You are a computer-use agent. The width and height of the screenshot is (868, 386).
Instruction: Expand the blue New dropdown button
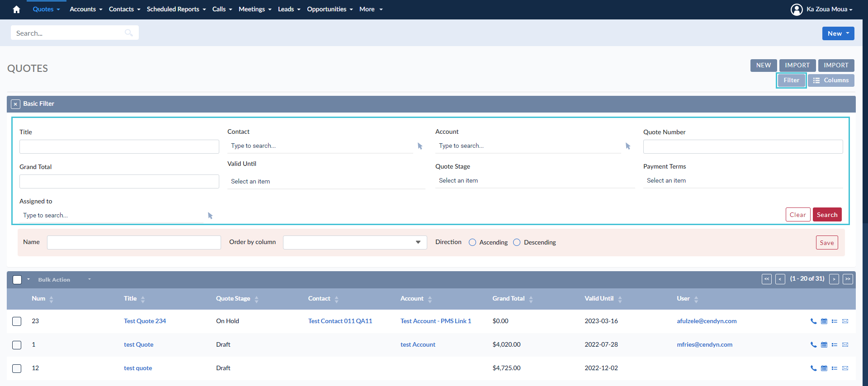pyautogui.click(x=838, y=33)
